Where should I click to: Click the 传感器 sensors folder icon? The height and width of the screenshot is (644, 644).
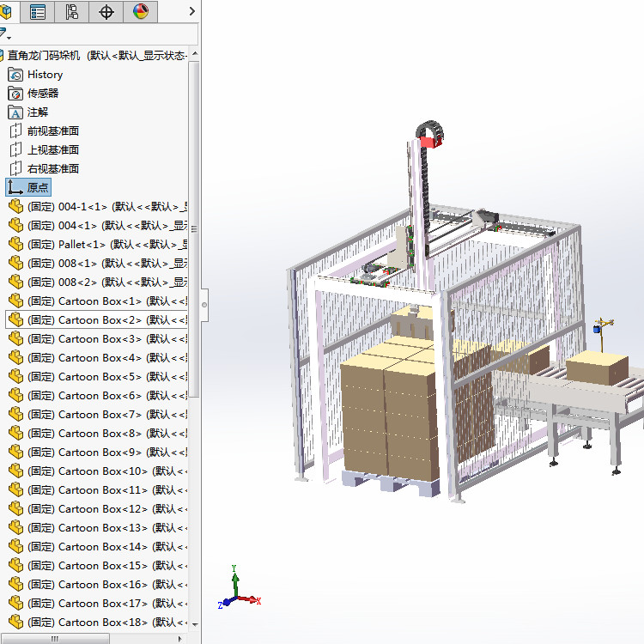tap(15, 94)
